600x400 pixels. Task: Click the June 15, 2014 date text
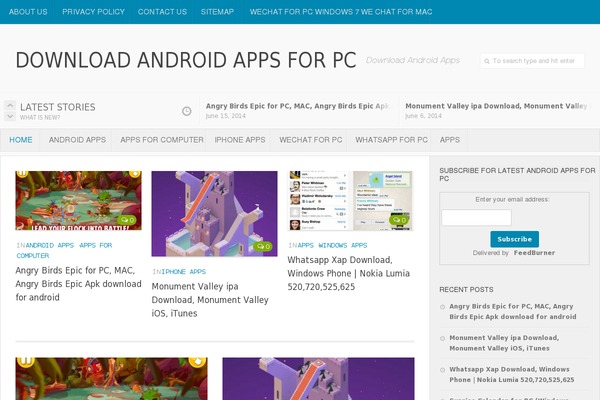225,116
